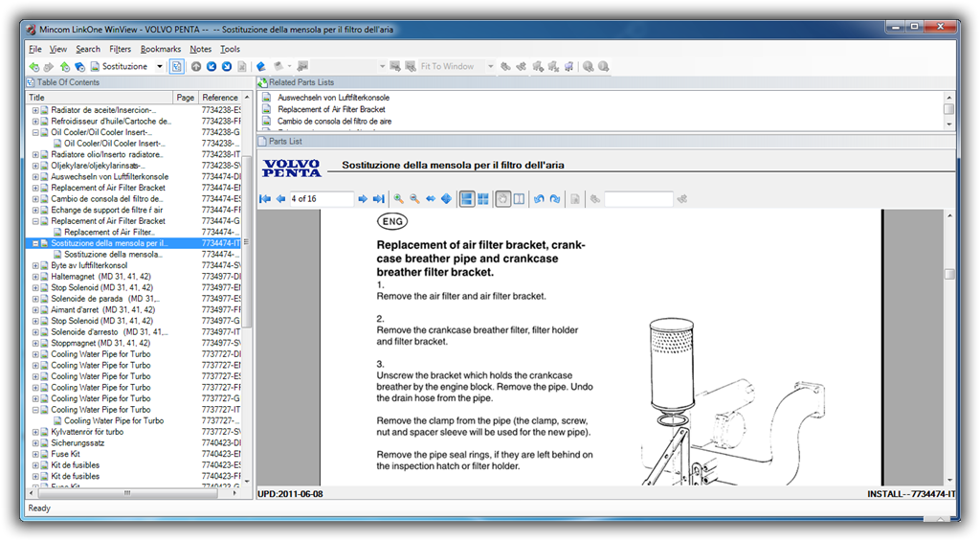Rotate page counterclockwise

[x=539, y=199]
